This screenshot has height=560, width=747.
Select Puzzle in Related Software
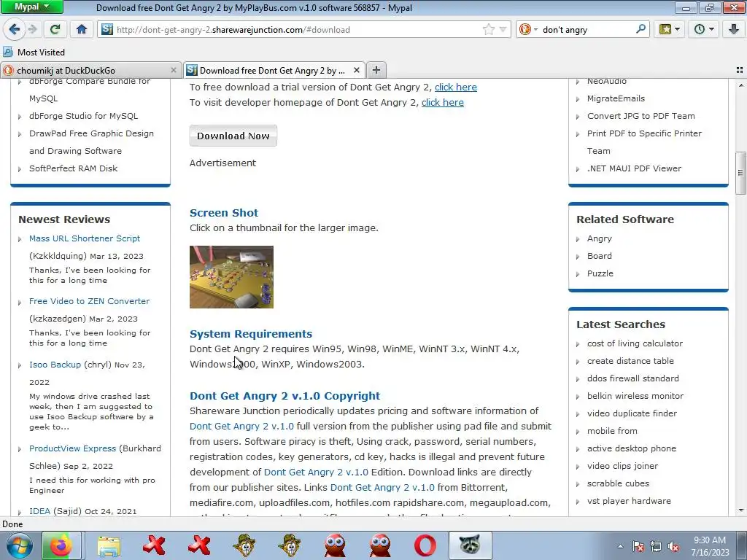[x=600, y=274]
